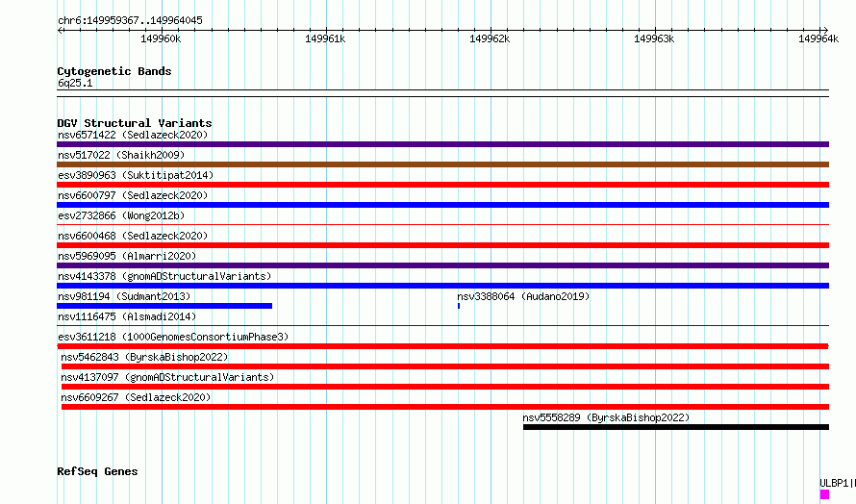Click the 149960k ruler label

click(x=161, y=38)
